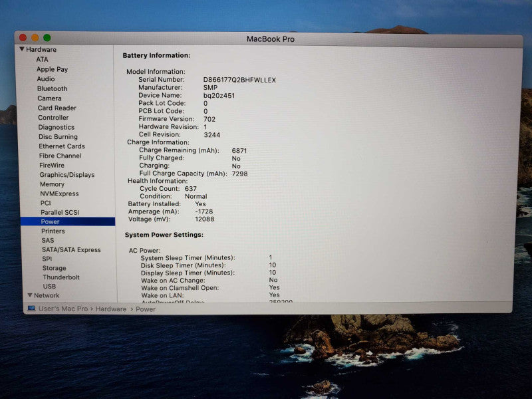
Task: Open Graphics/Displays entry
Action: pyautogui.click(x=67, y=175)
